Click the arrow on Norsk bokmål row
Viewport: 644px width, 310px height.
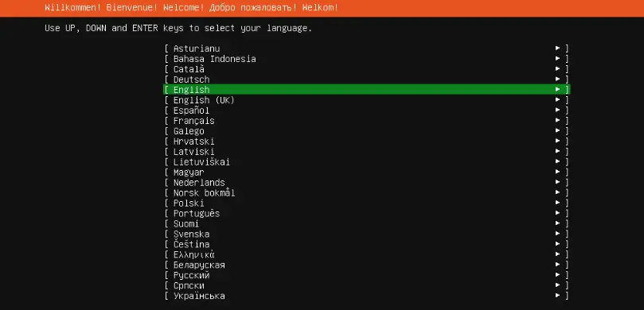coord(557,192)
